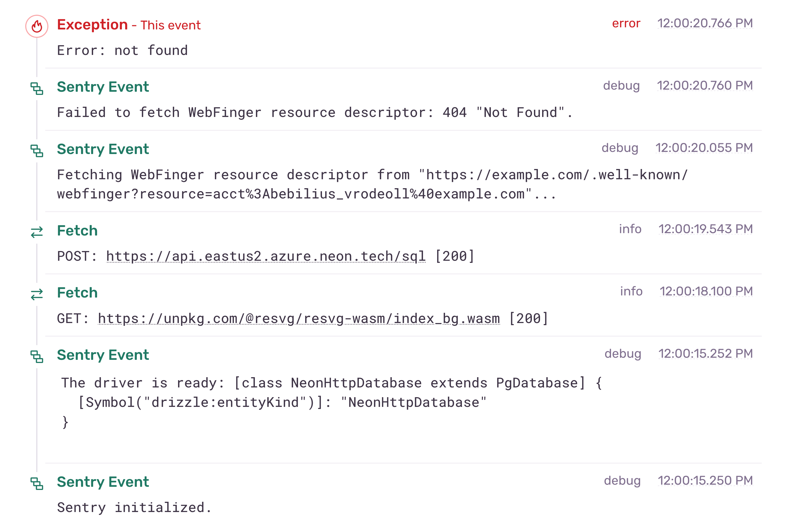Image resolution: width=787 pixels, height=532 pixels.
Task: Click the icon beside the 404 Not Found event
Action: pos(37,89)
